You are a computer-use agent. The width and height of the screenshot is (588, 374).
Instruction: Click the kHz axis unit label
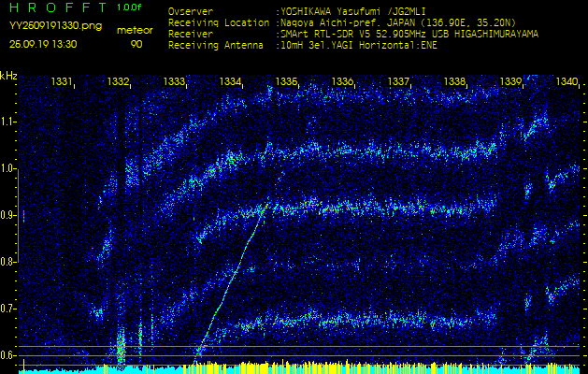click(x=8, y=76)
